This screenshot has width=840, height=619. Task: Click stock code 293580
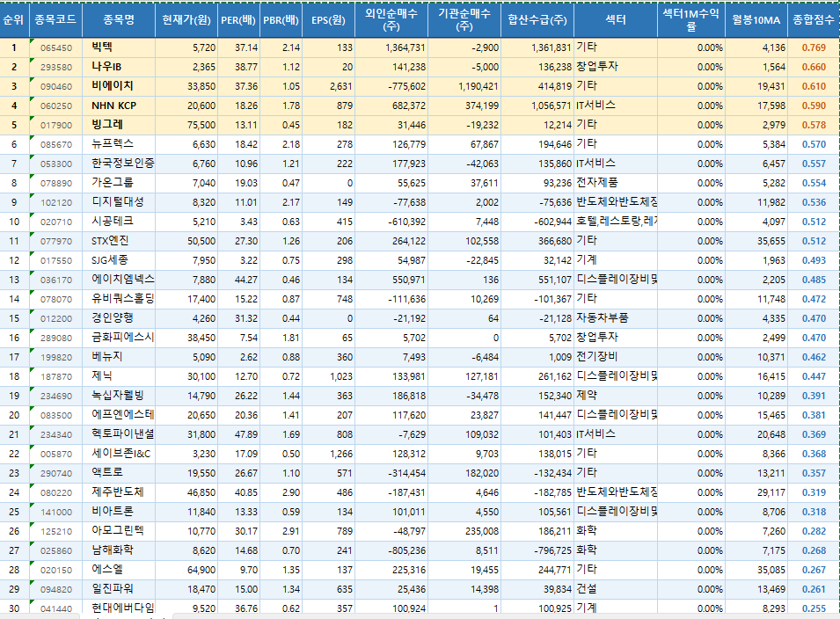tap(56, 67)
